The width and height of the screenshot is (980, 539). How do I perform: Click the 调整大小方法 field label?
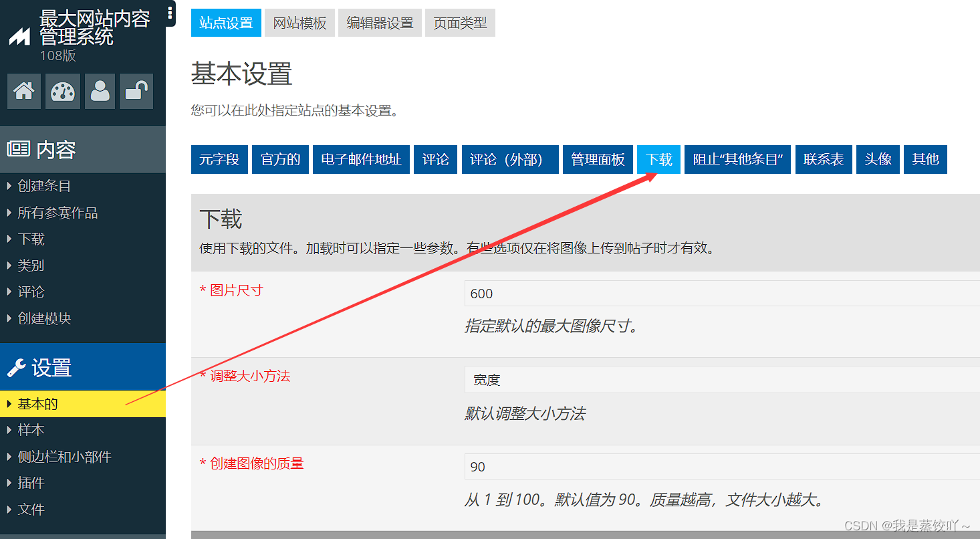(x=245, y=376)
